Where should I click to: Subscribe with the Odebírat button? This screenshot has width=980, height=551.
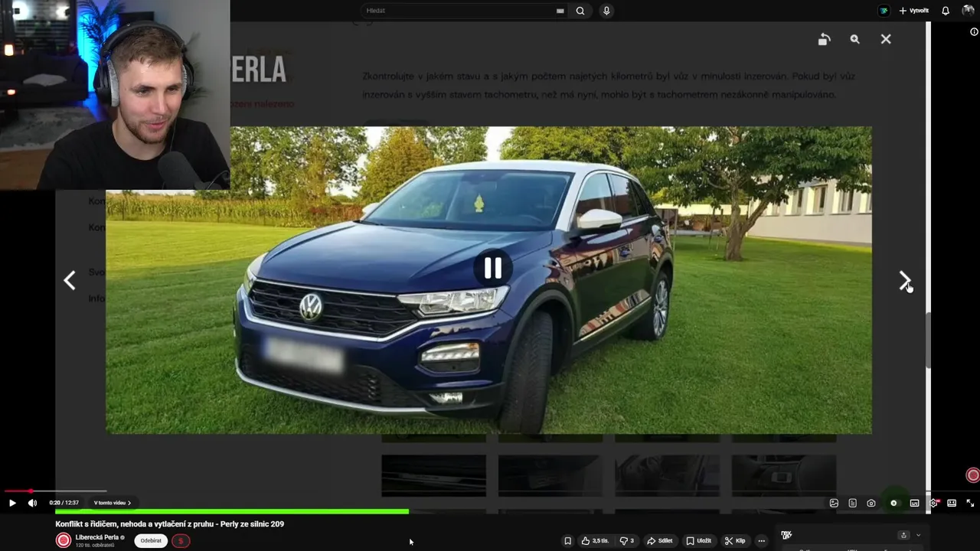pyautogui.click(x=151, y=540)
